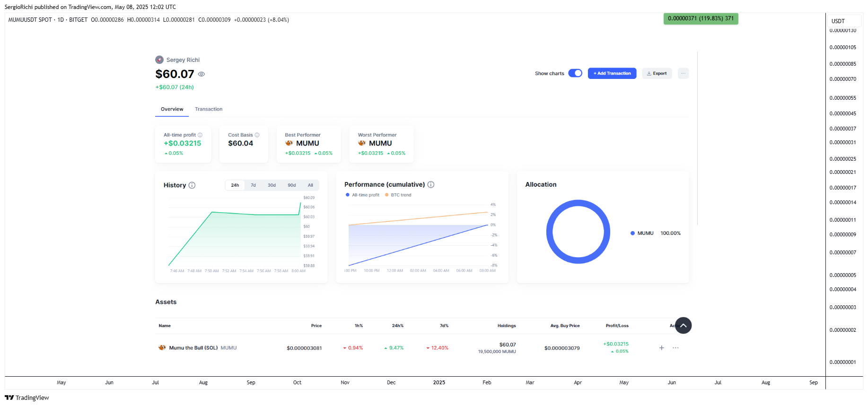Sort assets by Profit/Loss column header
Viewport: 868px width, 406px height.
[x=617, y=326]
